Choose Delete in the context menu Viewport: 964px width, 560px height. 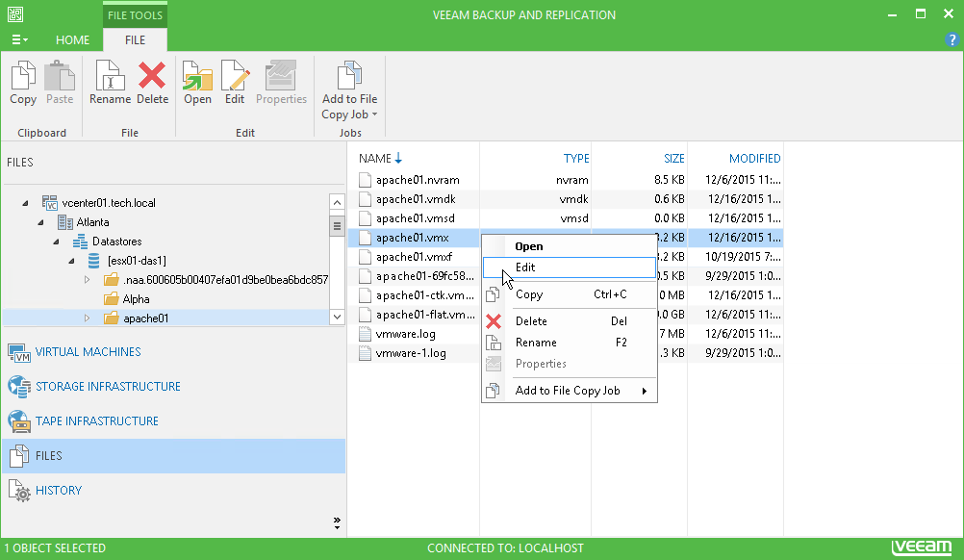pos(570,321)
